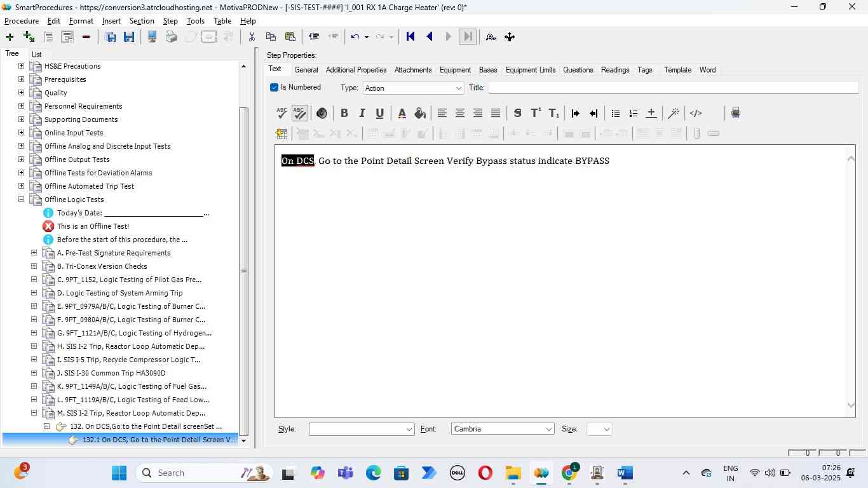Expand the HS&E Precautions node
Image resolution: width=868 pixels, height=488 pixels.
(21, 66)
